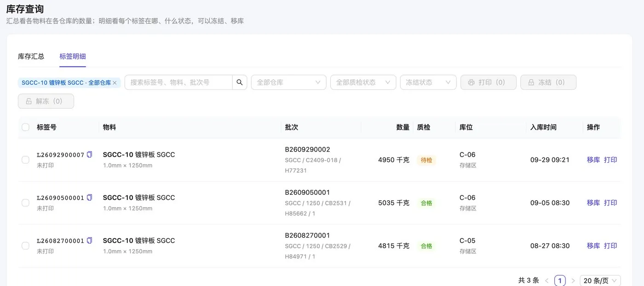Check the row for L26090500001
Image resolution: width=644 pixels, height=286 pixels.
click(25, 203)
